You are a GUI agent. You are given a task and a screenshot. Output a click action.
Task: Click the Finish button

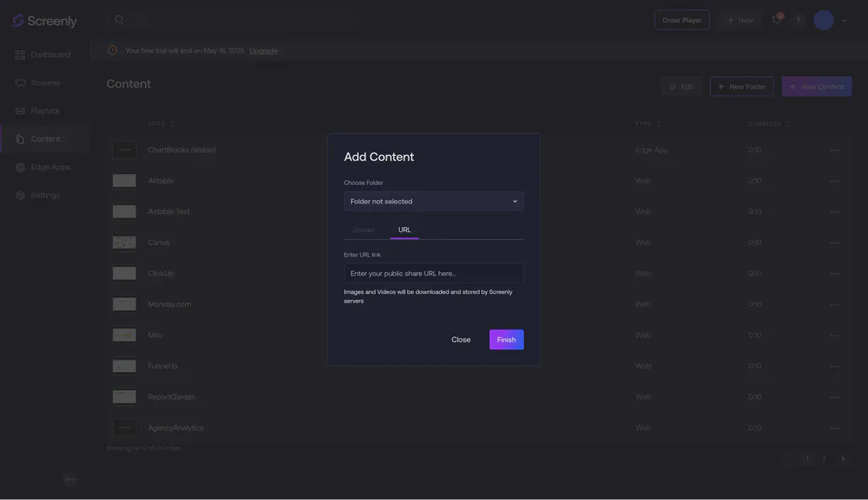coord(506,337)
